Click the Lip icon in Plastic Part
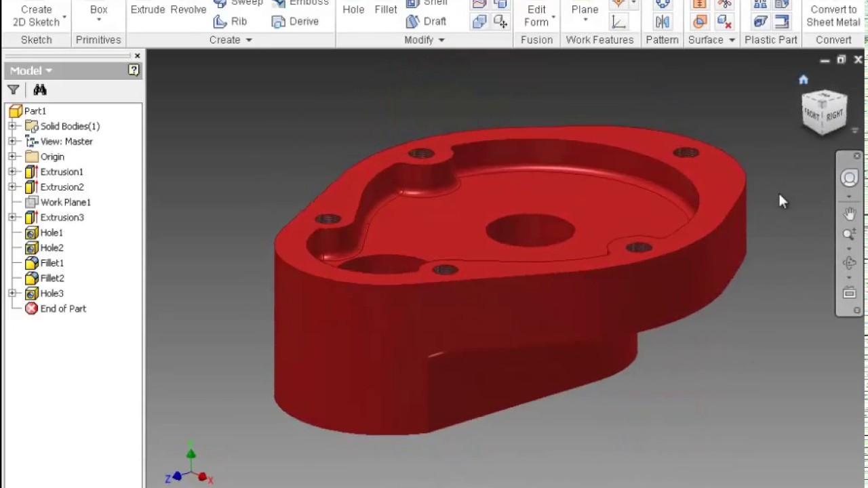 point(782,22)
